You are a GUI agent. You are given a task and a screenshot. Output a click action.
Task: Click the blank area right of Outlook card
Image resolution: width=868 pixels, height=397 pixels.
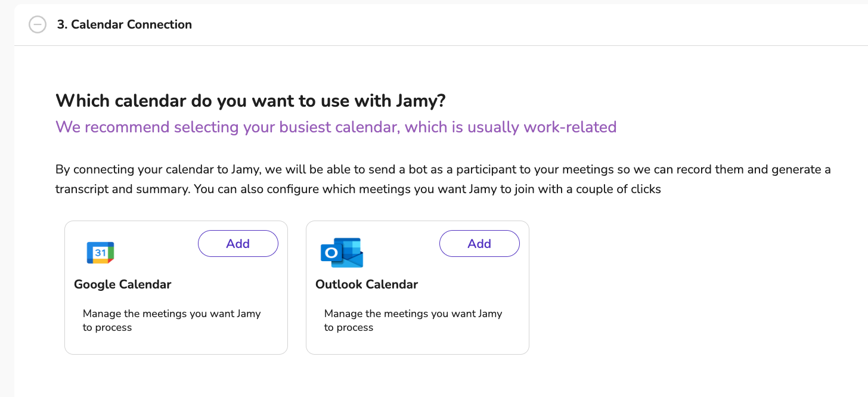[x=686, y=286]
